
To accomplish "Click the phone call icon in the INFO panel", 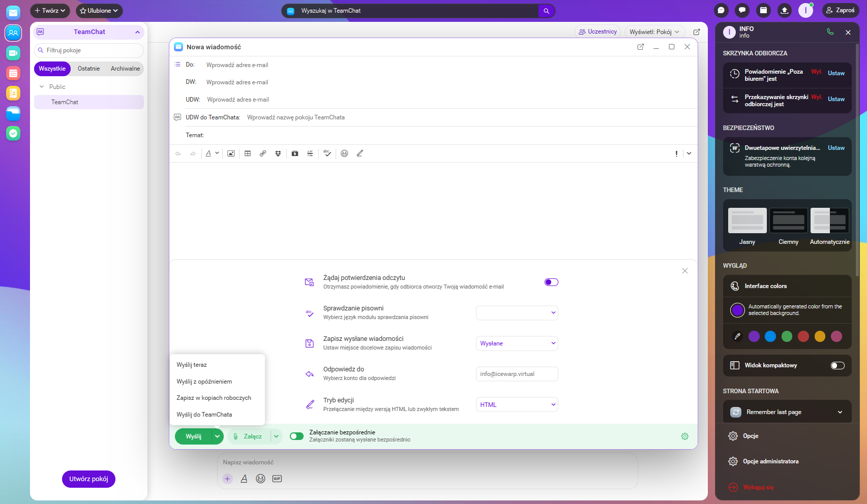I will click(830, 32).
